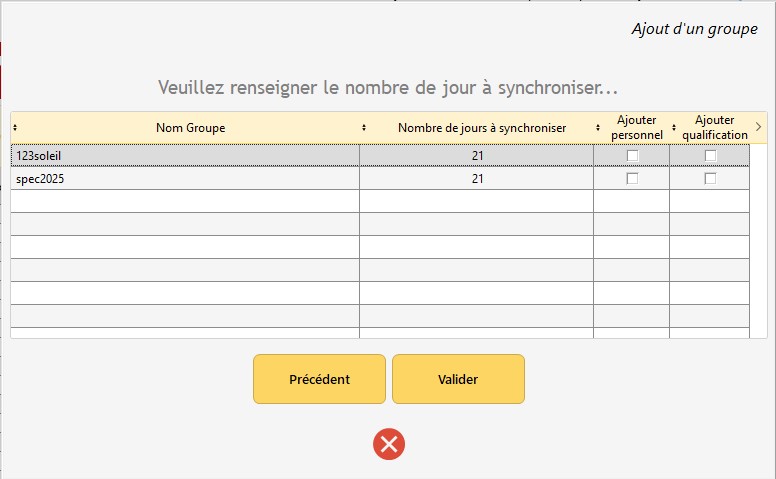Click sort arrows beside Ajouter personnel header
Viewport: 776px width, 479px height.
click(x=598, y=128)
